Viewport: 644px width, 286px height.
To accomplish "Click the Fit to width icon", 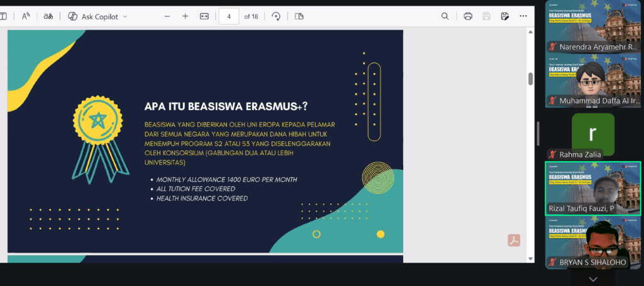I will pyautogui.click(x=204, y=16).
